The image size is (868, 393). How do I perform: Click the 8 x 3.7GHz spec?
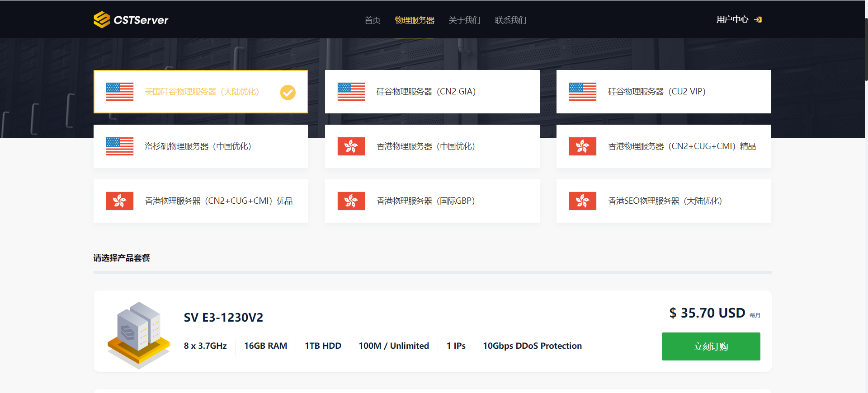point(205,346)
